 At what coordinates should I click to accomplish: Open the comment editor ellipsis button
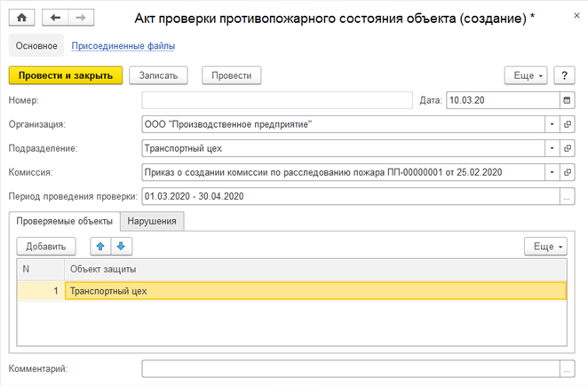(567, 369)
